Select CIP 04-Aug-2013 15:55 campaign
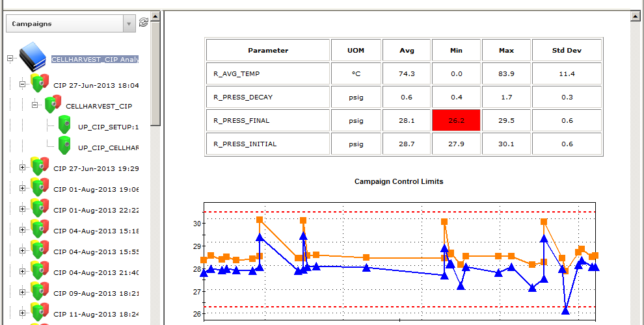644x325 pixels. coord(96,252)
